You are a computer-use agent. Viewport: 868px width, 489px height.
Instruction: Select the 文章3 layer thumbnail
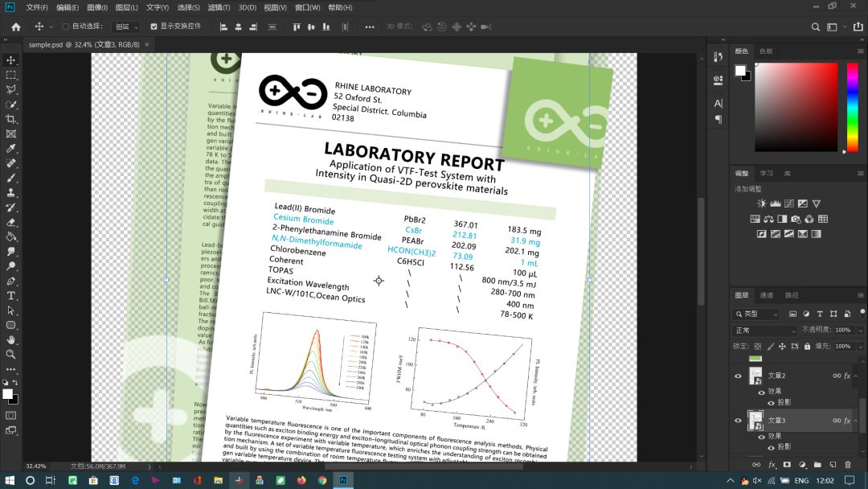(755, 421)
